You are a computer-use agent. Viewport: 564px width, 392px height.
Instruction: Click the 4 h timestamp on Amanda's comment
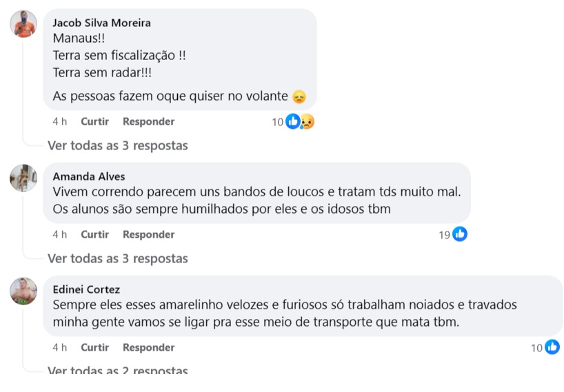click(60, 235)
